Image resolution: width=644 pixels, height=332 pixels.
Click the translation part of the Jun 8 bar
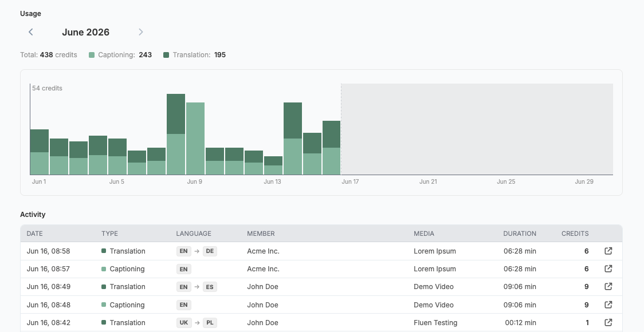(x=176, y=114)
